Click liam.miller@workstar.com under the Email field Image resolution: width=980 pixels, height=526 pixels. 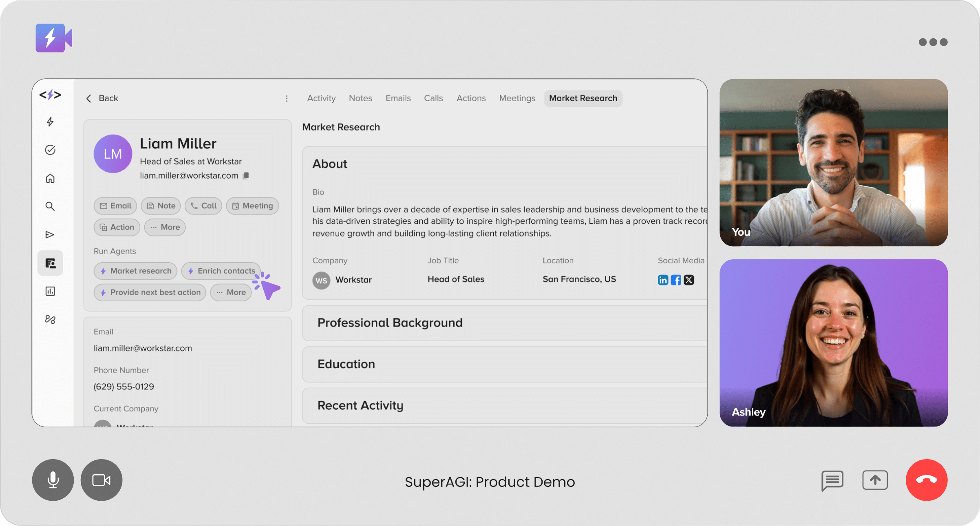pyautogui.click(x=143, y=348)
